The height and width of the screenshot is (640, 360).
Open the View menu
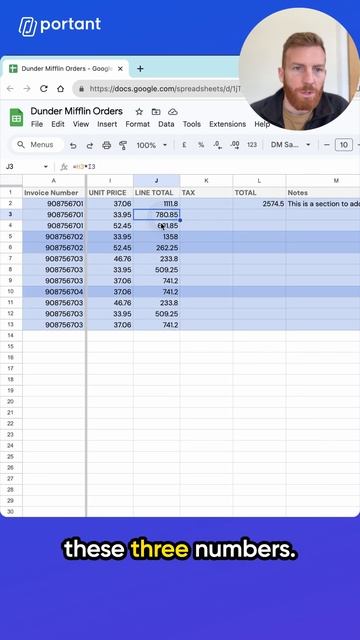point(81,124)
